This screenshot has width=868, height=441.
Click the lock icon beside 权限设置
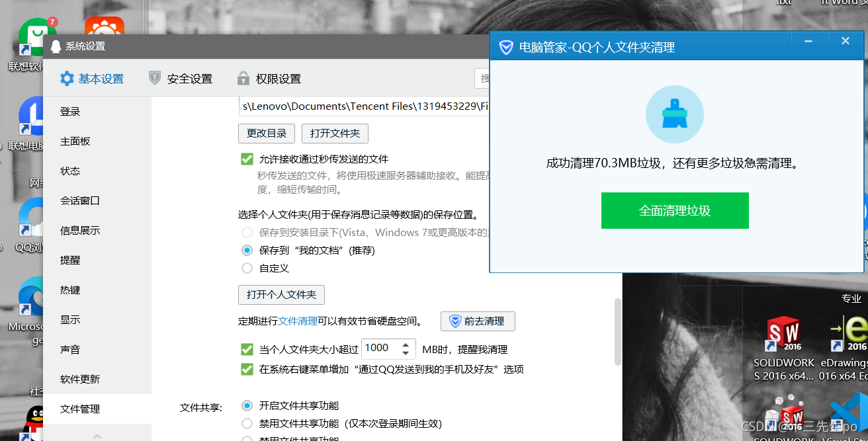[243, 79]
